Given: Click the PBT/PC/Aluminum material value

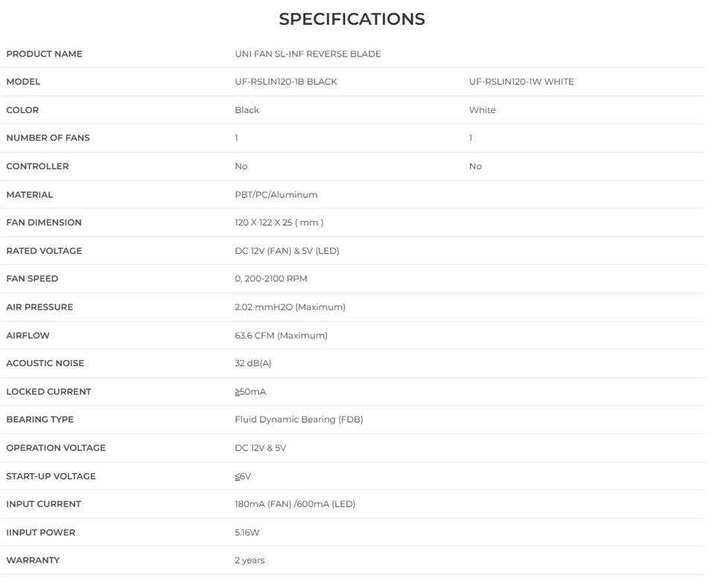Looking at the screenshot, I should pyautogui.click(x=276, y=195).
